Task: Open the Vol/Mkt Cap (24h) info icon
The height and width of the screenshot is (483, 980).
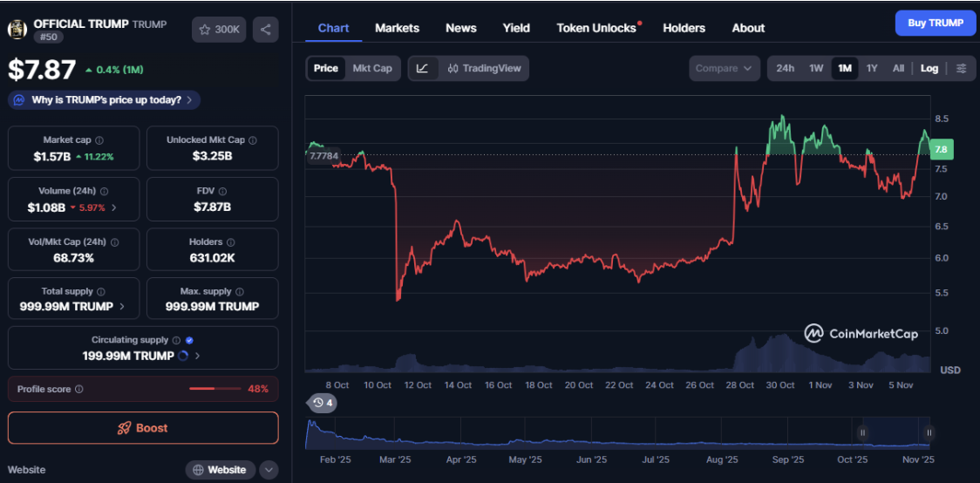Action: coord(114,241)
